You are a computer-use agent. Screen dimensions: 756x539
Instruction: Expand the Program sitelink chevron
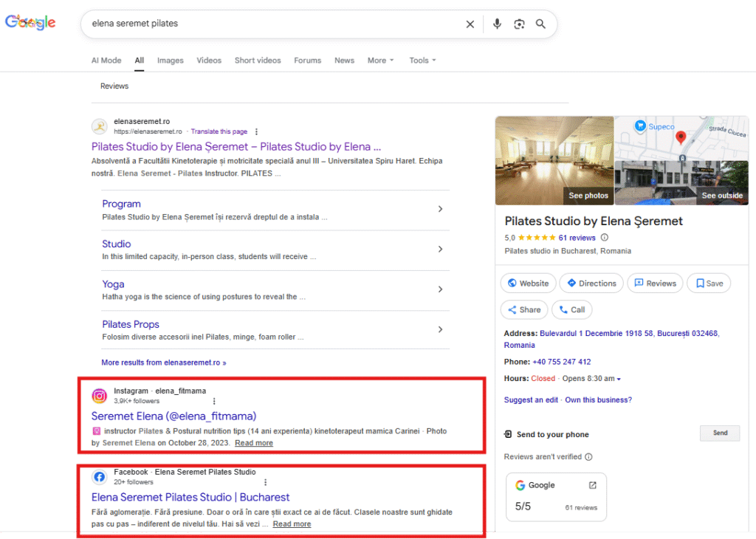pos(440,210)
